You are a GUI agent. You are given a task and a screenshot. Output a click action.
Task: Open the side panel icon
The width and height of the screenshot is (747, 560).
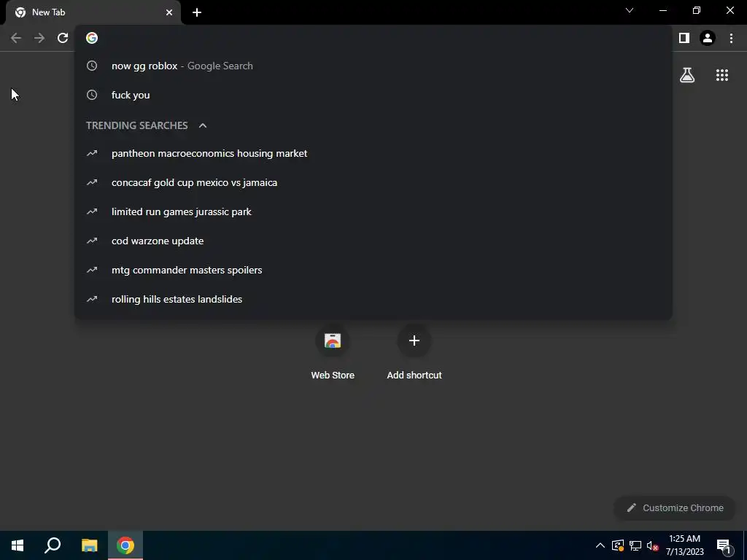(684, 38)
